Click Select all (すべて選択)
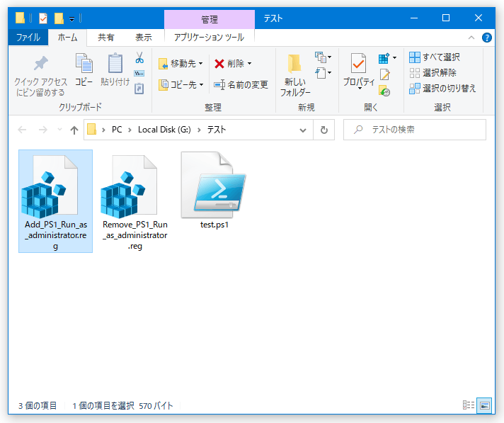Image resolution: width=504 pixels, height=423 pixels. 434,57
